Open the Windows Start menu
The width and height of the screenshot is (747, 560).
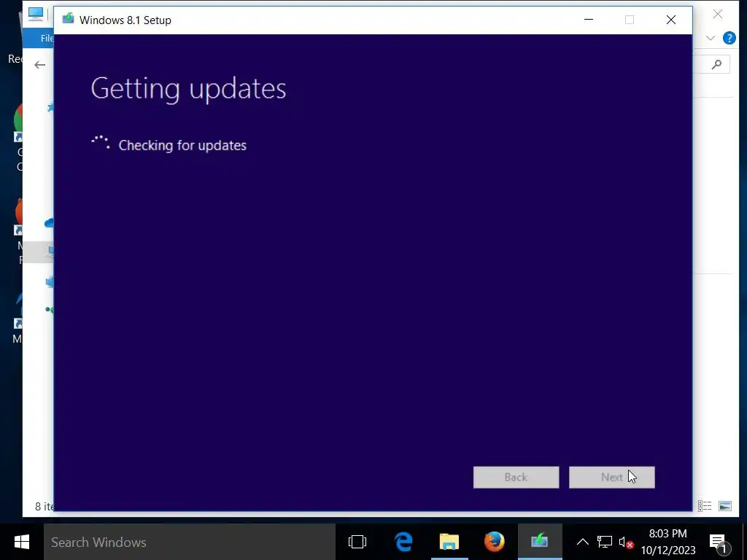click(x=21, y=542)
